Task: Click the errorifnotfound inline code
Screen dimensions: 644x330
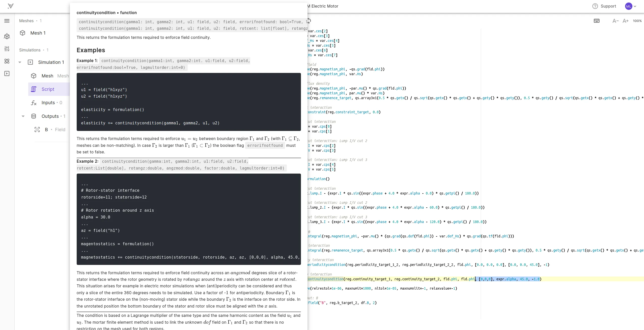Action: click(x=265, y=145)
